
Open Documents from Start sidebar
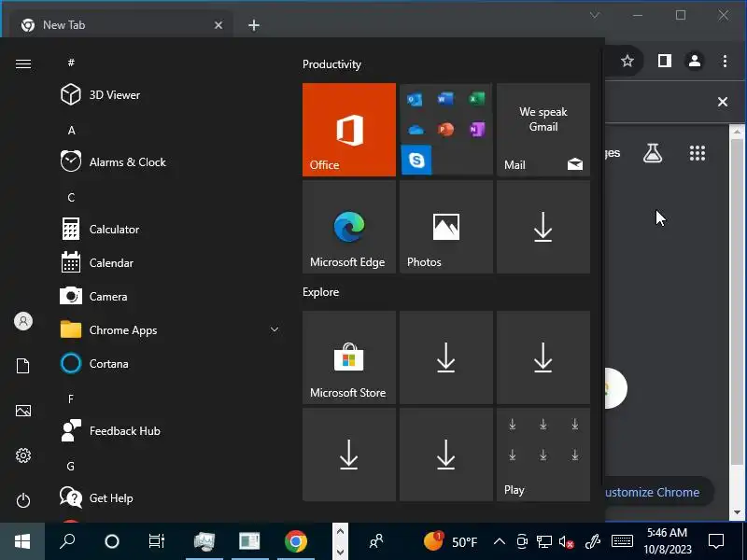[x=22, y=366]
